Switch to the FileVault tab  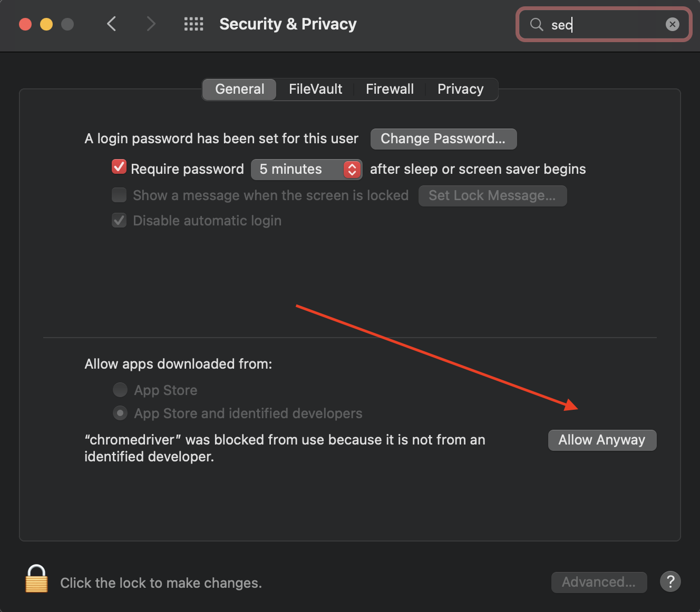click(315, 89)
